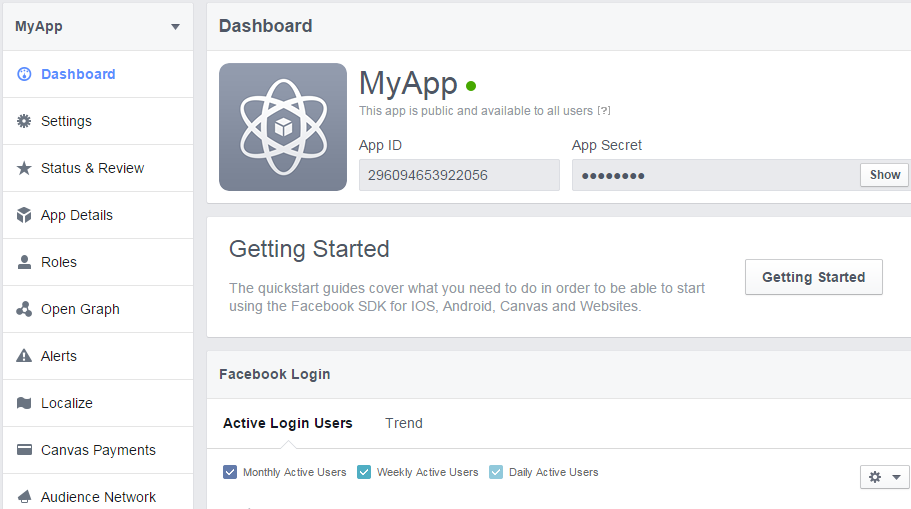Toggle the Weekly Active Users checkbox

[364, 472]
